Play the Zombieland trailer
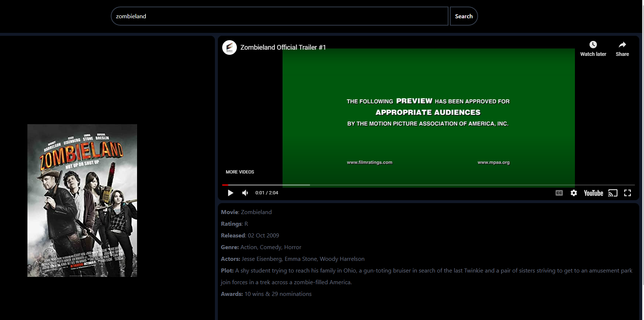 [x=230, y=193]
